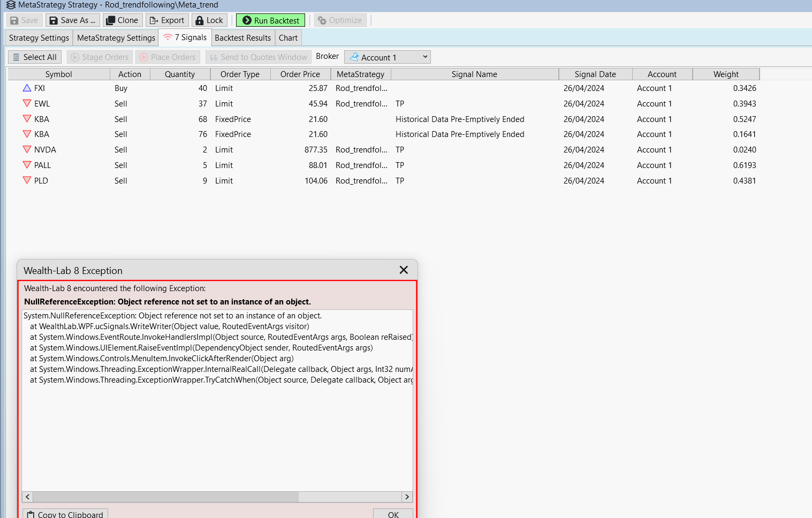Sort signals by Weight column header
This screenshot has height=518, width=812.
coord(725,74)
